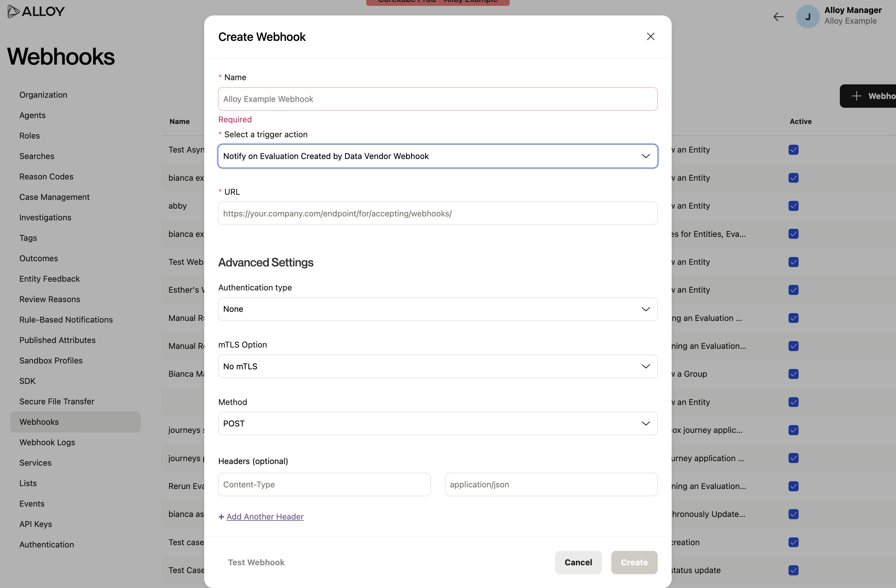The image size is (896, 588).
Task: Click the trigger action chevron arrow
Action: tap(646, 156)
